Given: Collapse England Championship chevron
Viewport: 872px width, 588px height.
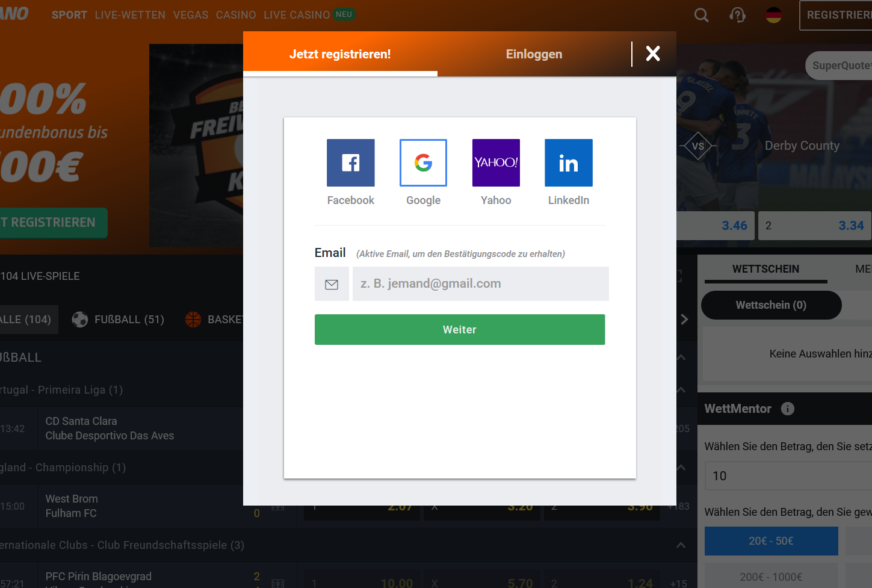Looking at the screenshot, I should point(681,468).
